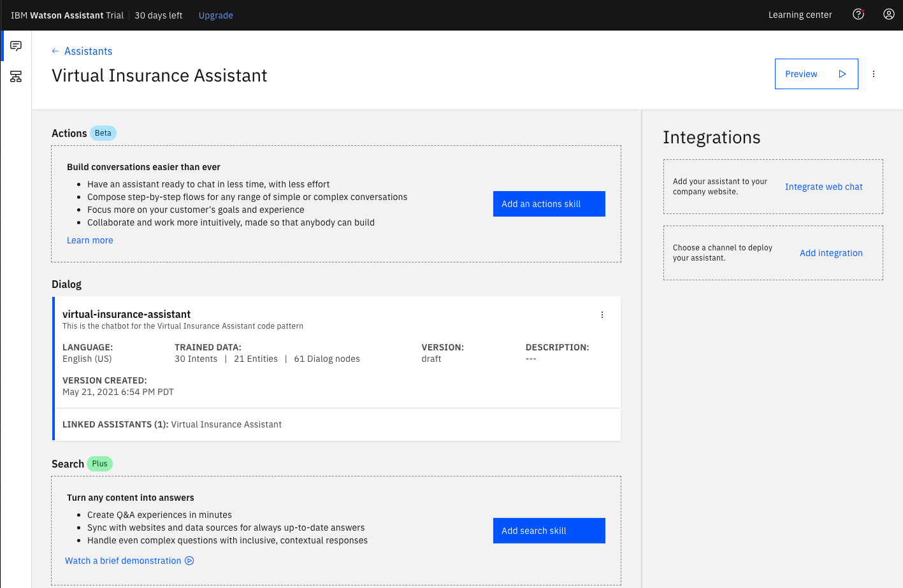Click the 21 Entities text
Image resolution: width=903 pixels, height=588 pixels.
click(256, 359)
